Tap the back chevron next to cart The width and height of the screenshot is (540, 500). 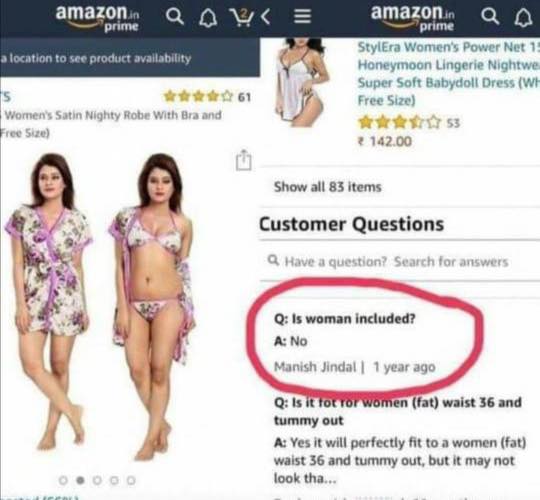tap(265, 17)
